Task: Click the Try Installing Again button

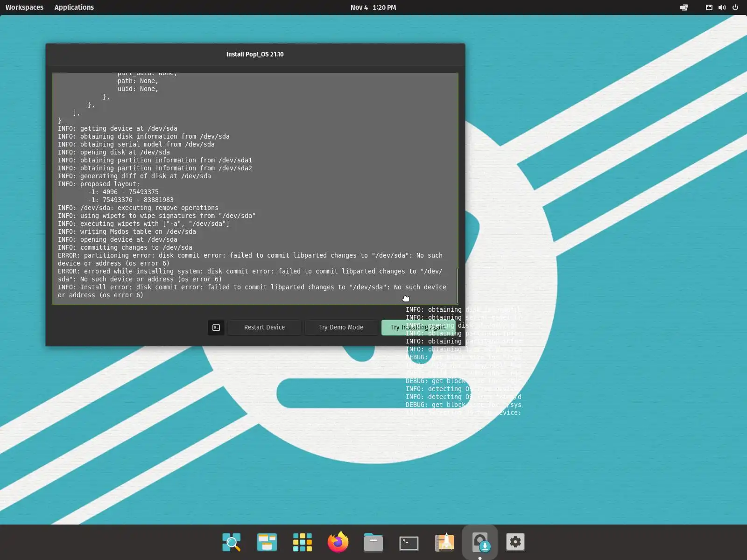Action: click(x=418, y=328)
